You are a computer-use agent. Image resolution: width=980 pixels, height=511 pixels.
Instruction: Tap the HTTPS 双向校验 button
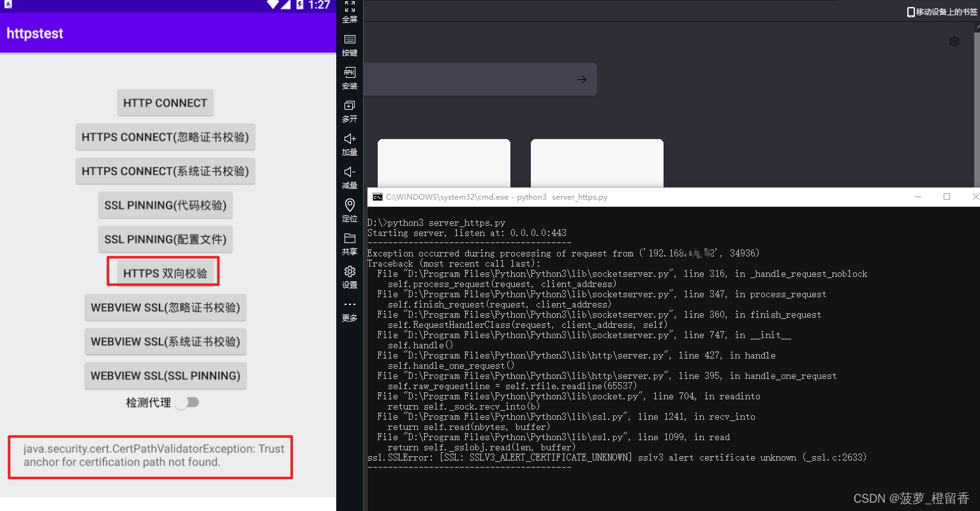(x=165, y=273)
